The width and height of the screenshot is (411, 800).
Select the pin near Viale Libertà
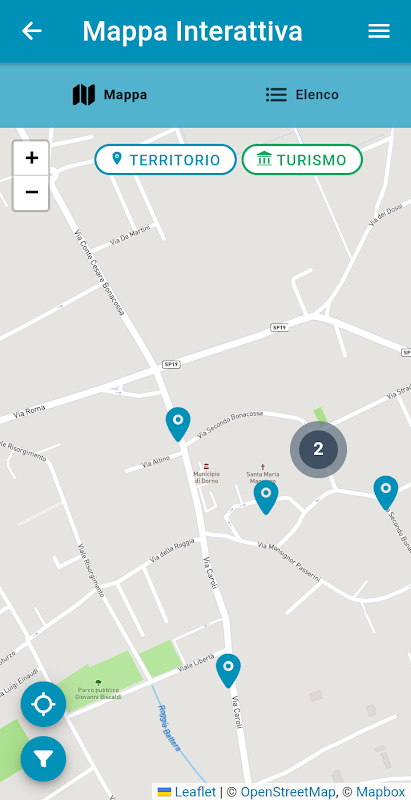pos(228,671)
